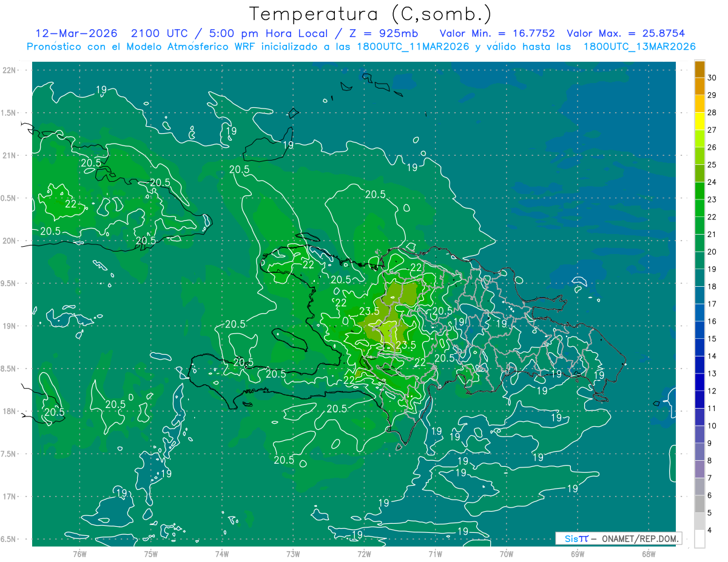The height and width of the screenshot is (562, 728).
Task: Pick the white swatch at the scale bottom
Action: click(700, 539)
